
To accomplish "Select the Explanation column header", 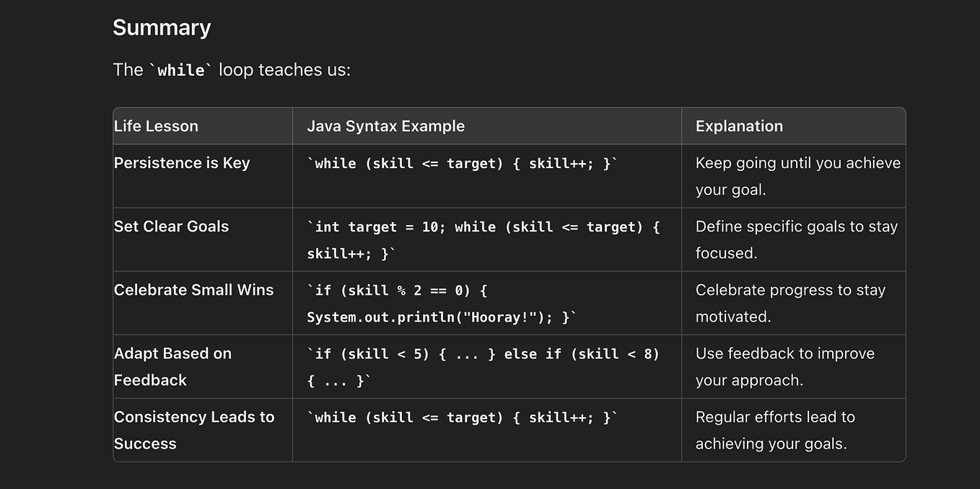I will (x=739, y=126).
